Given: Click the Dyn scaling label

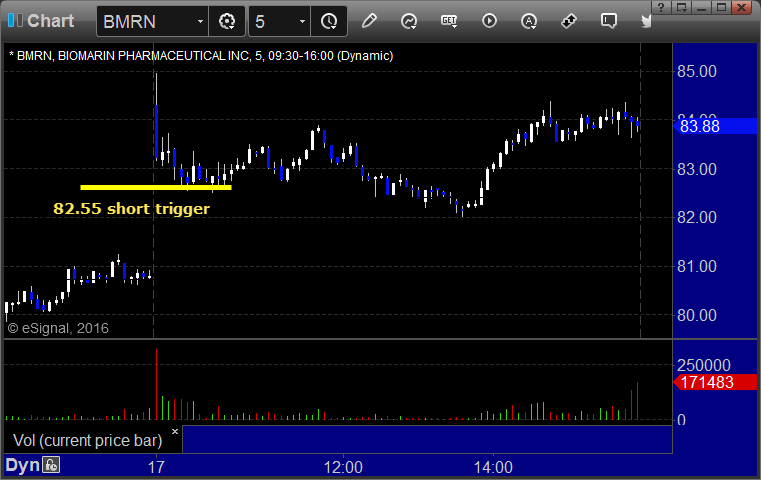Looking at the screenshot, I should tap(22, 465).
